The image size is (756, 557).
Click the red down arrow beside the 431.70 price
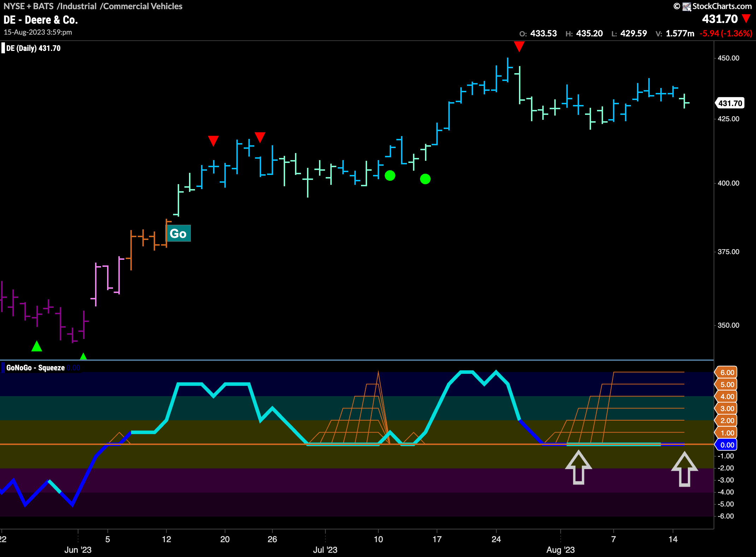[x=746, y=18]
